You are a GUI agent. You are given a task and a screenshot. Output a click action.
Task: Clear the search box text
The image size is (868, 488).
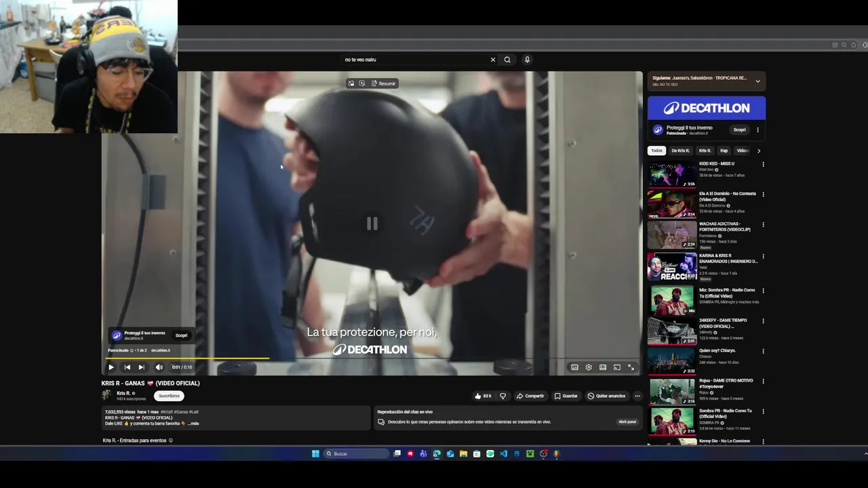[x=493, y=60]
